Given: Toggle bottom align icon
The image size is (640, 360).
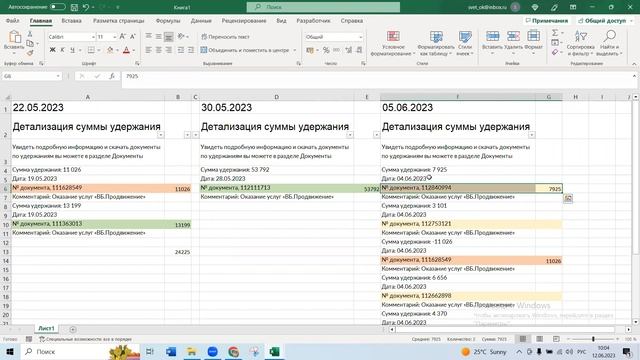Looking at the screenshot, I should click(168, 37).
